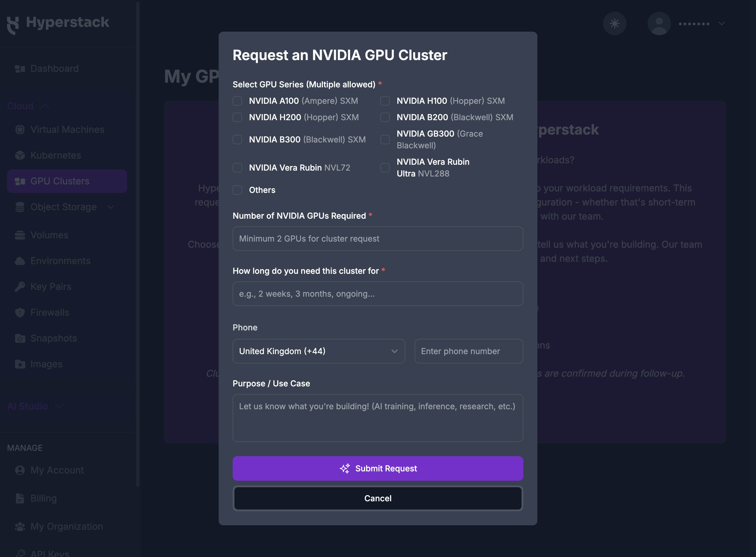The image size is (756, 557).
Task: Click the Submit Request button
Action: pos(377,468)
